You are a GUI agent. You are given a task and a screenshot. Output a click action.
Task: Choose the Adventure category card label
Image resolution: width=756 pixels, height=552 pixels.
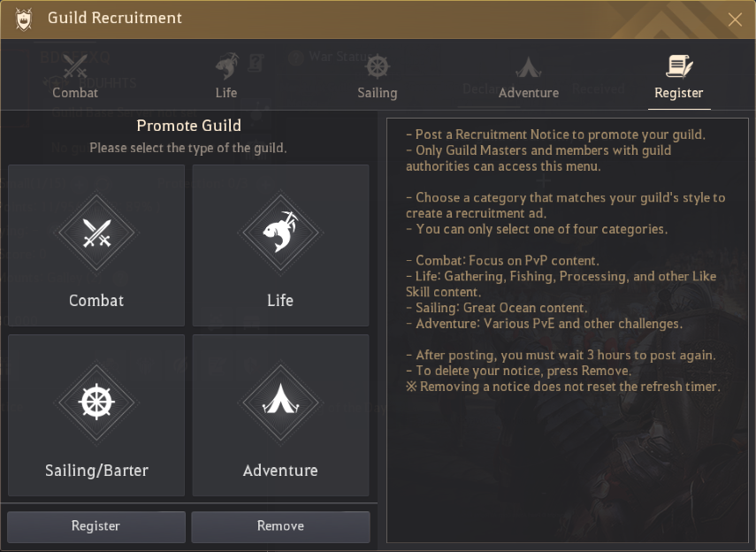[x=280, y=471]
